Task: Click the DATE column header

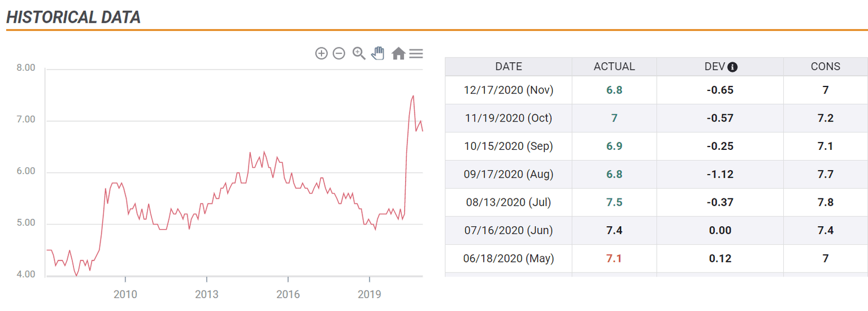Action: click(x=508, y=67)
